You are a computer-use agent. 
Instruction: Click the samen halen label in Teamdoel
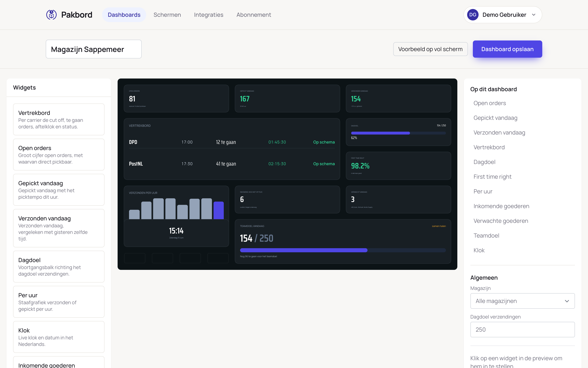pyautogui.click(x=439, y=226)
